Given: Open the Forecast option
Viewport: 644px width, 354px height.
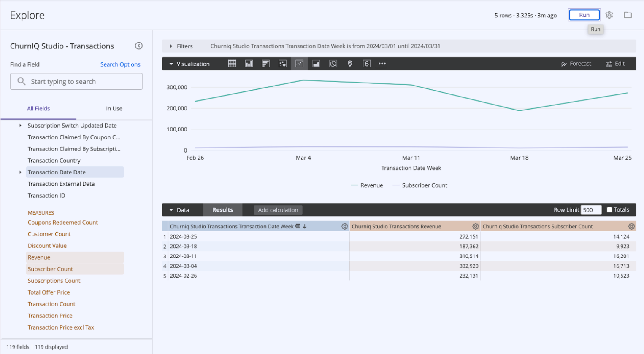Looking at the screenshot, I should tap(576, 64).
